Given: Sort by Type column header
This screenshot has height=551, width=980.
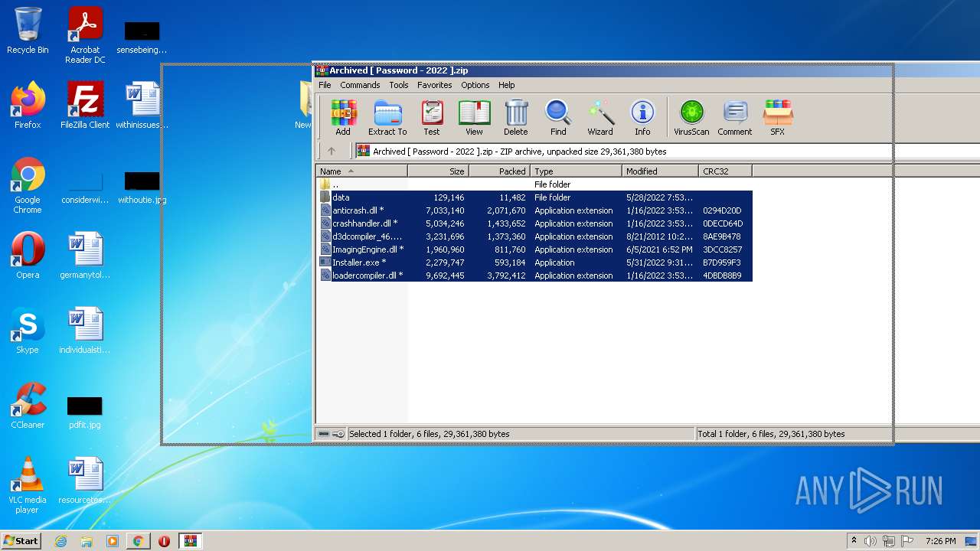Looking at the screenshot, I should click(x=576, y=171).
